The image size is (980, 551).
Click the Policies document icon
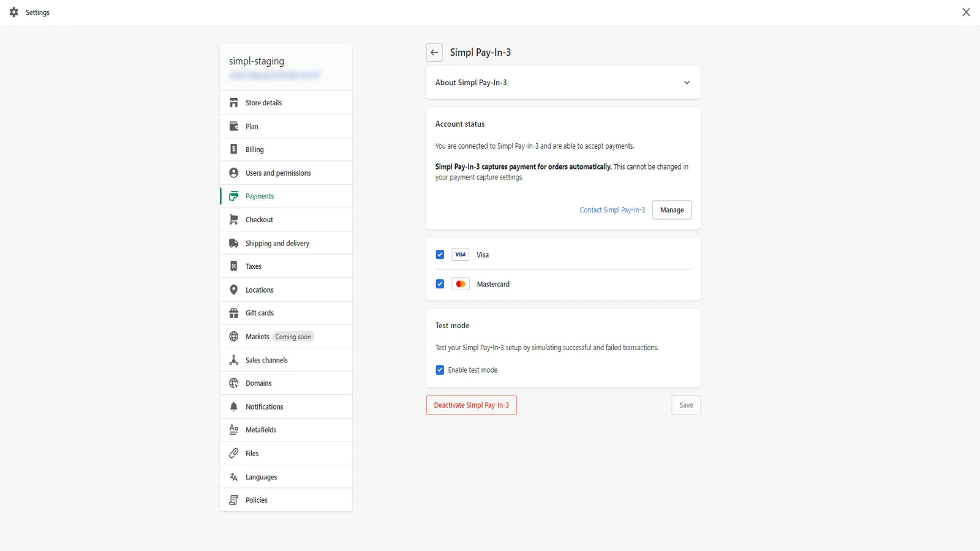pos(233,500)
